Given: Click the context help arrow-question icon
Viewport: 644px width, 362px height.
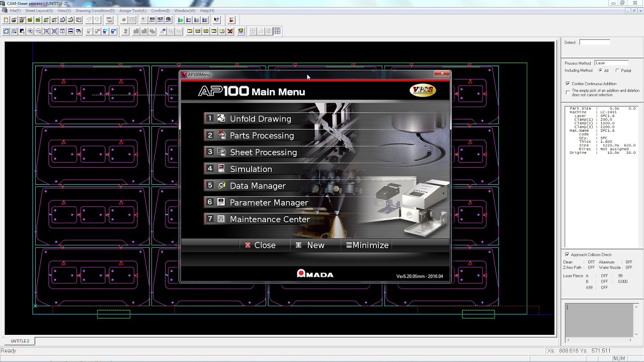Looking at the screenshot, I should click(216, 20).
